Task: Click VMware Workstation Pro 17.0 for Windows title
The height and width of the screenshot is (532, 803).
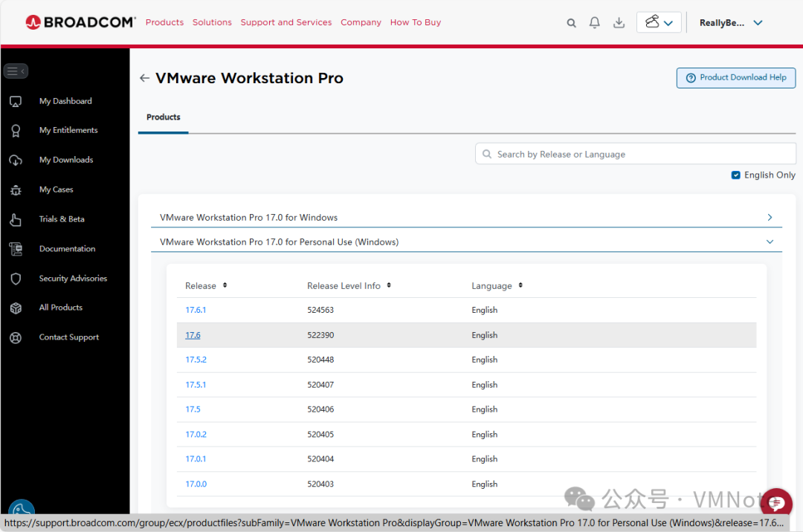Action: click(248, 218)
